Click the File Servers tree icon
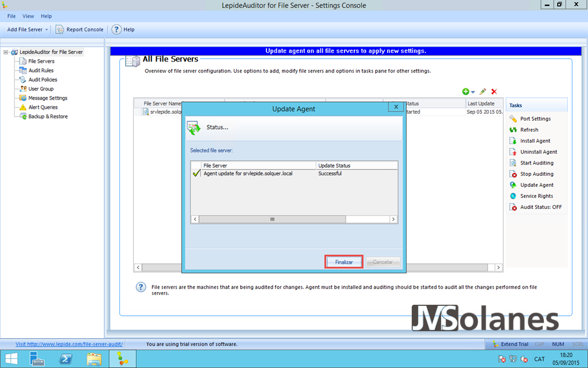This screenshot has height=368, width=588. point(23,61)
